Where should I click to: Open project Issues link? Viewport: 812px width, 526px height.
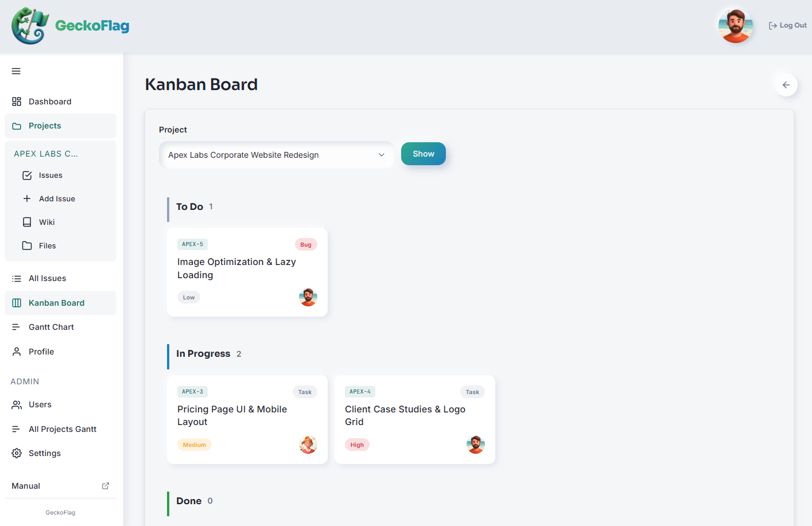50,176
